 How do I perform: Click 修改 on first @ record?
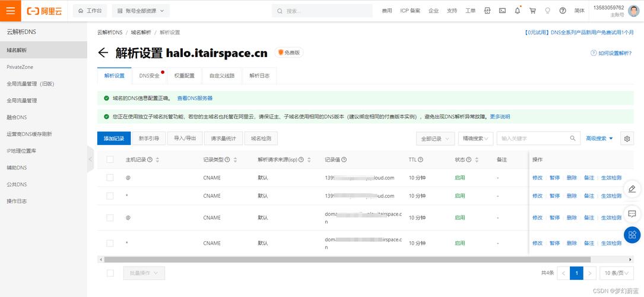point(537,178)
